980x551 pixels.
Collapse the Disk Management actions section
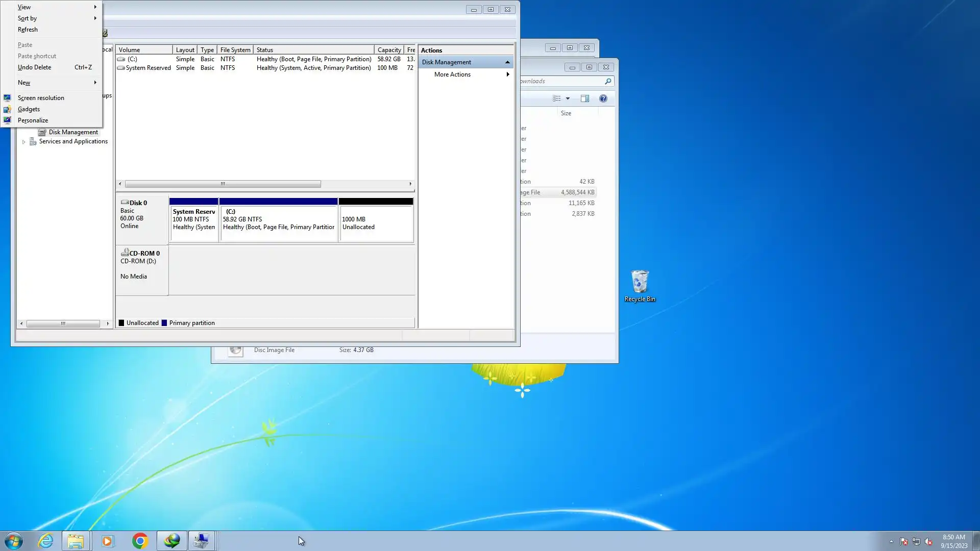click(507, 62)
